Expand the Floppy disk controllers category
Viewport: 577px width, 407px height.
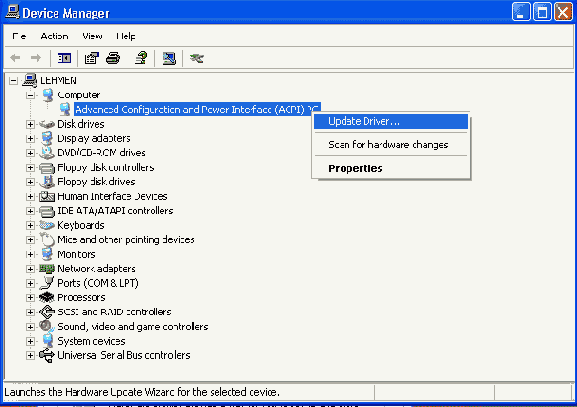coord(31,168)
